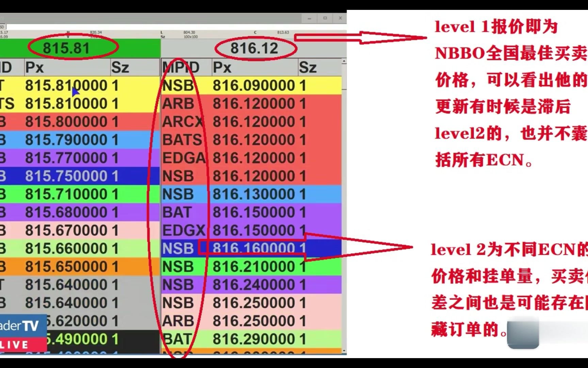Screen dimensions: 588x368
Task: Select the bid price 815.710000
Action: pos(66,194)
